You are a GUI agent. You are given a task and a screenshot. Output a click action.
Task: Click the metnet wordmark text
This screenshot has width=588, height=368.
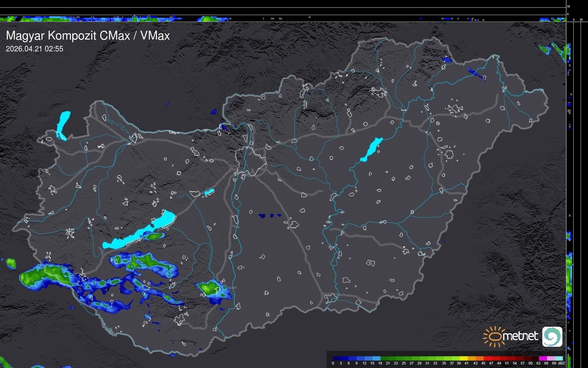click(520, 336)
